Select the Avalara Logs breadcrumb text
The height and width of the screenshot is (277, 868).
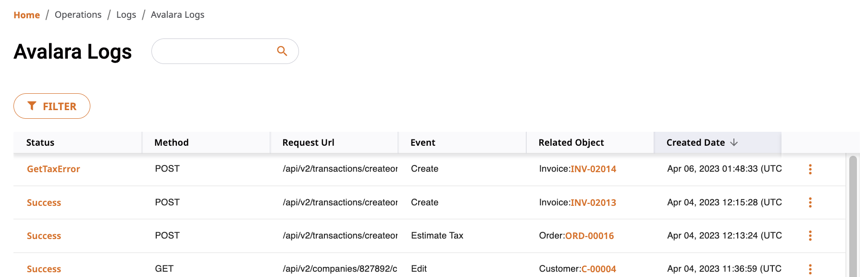click(177, 15)
